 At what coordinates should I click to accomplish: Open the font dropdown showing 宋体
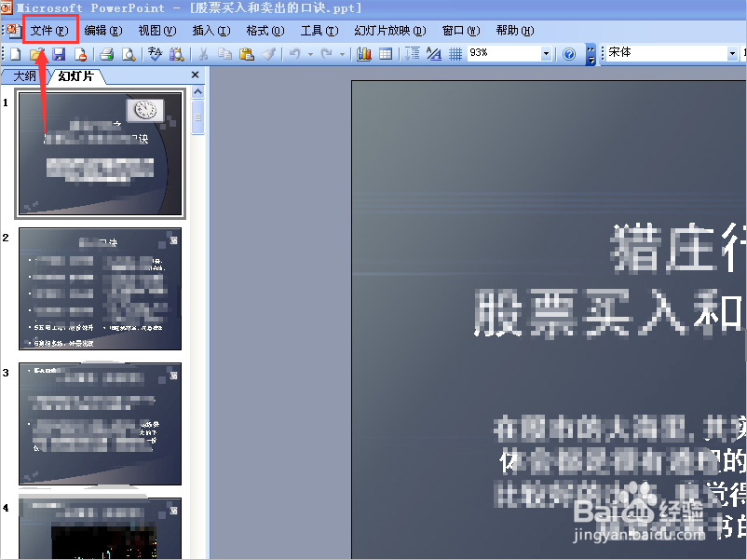click(x=732, y=53)
